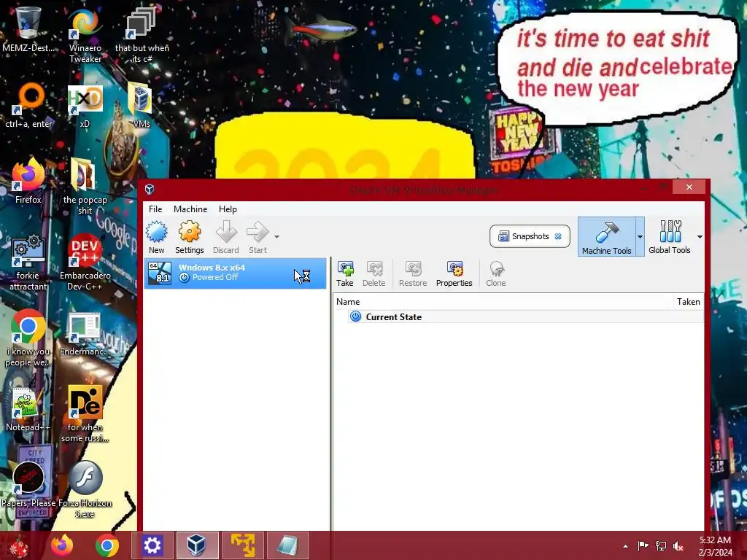Take a new snapshot
The width and height of the screenshot is (747, 560).
[x=344, y=274]
